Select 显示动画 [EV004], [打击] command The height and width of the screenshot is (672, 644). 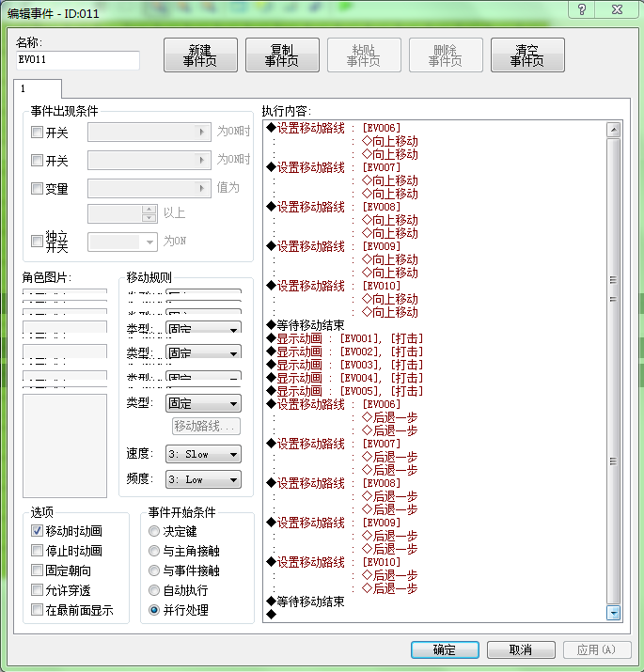345,378
